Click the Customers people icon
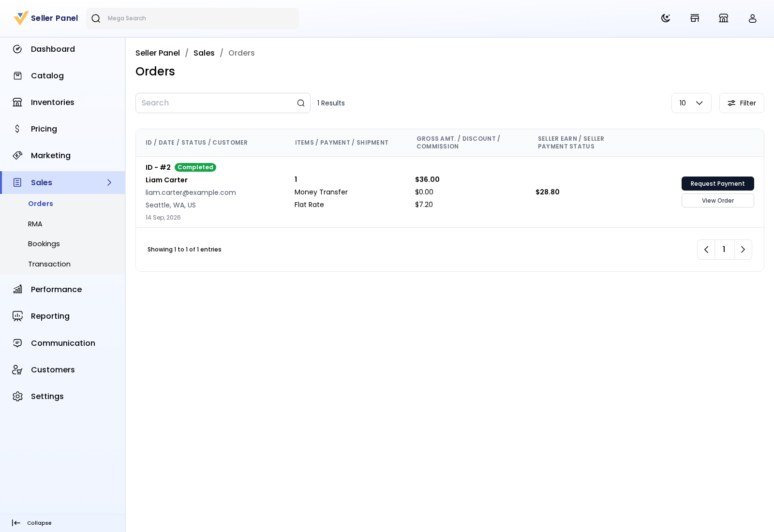Viewport: 774px width, 532px height. 17,369
